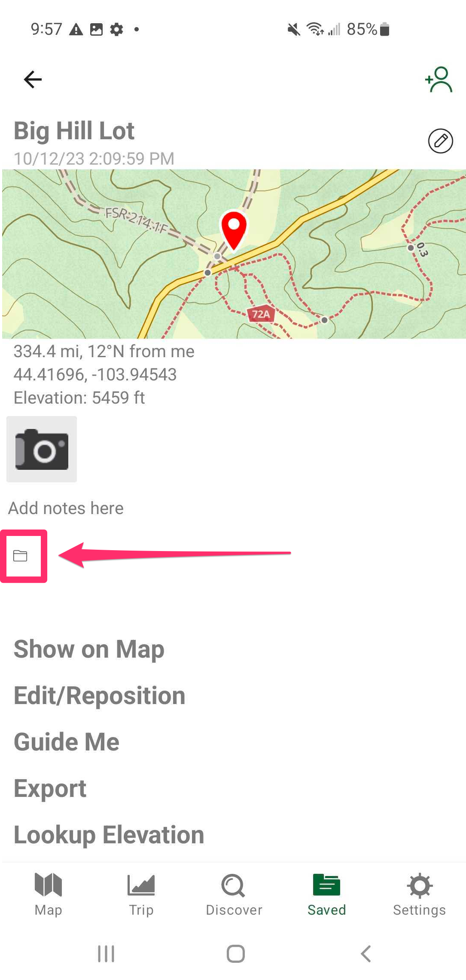Open the Discover tab
Viewport: 466px width, 980px height.
pos(234,894)
